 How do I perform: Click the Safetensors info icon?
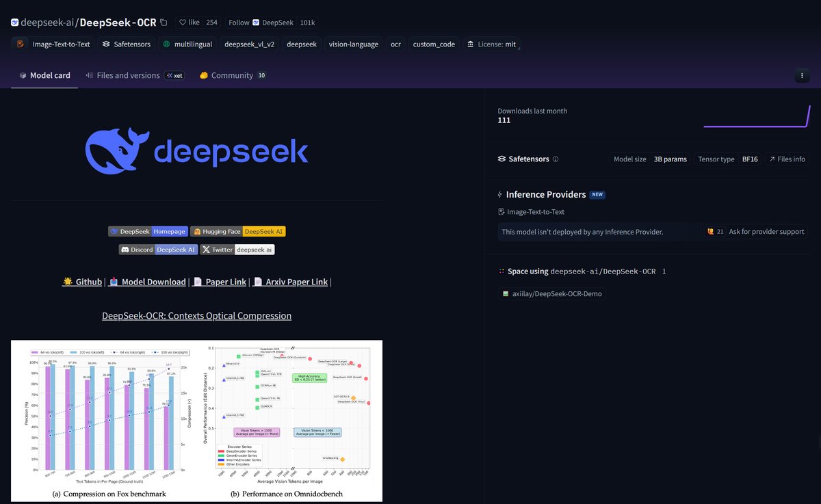click(556, 159)
